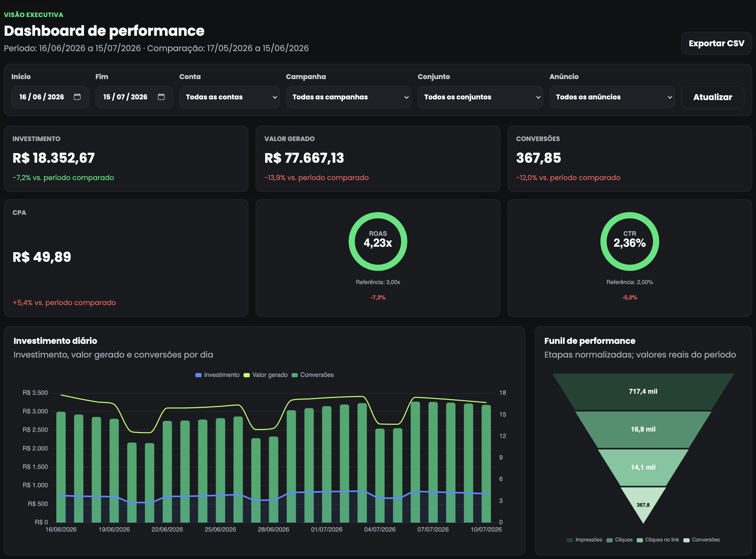Click the Referência: 3,00x label
The width and height of the screenshot is (756, 559).
click(x=378, y=282)
